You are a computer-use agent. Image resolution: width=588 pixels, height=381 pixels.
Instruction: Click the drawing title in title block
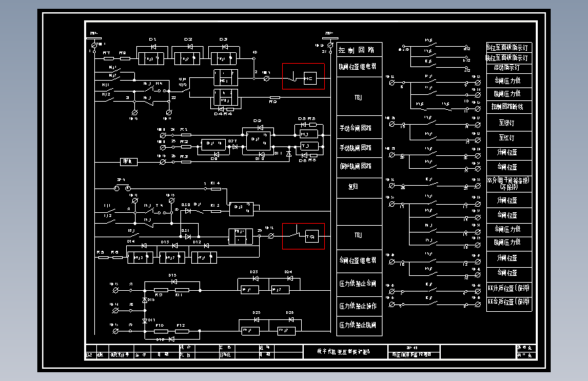pos(343,351)
